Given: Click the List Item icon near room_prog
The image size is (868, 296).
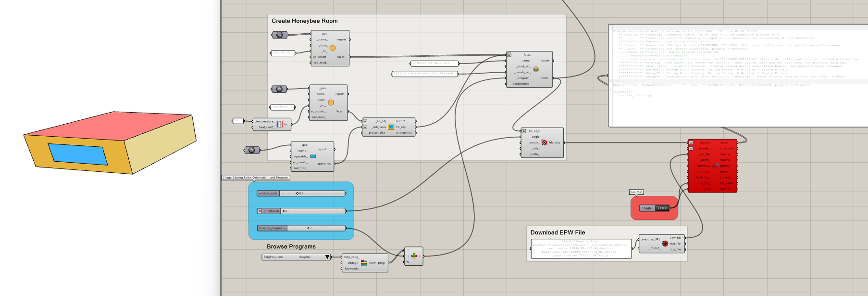Looking at the screenshot, I should point(413,256).
